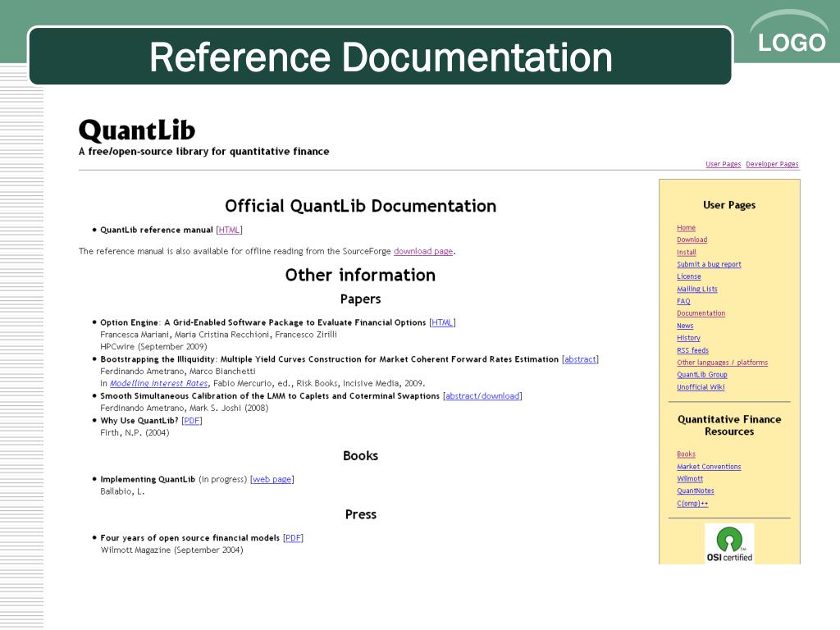Viewport: 840px width, 630px height.
Task: Open Market Conventions link
Action: (709, 467)
